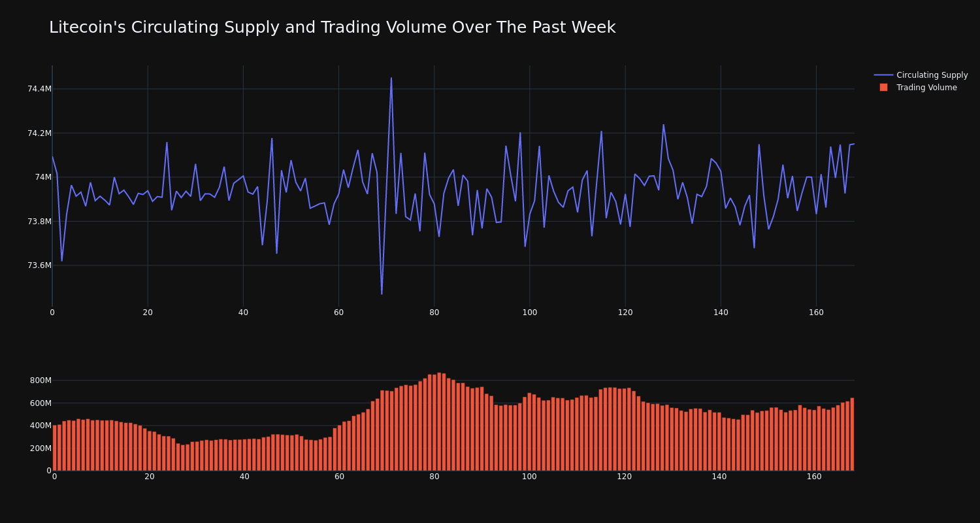Click the highest peak of the supply line
This screenshot has width=980, height=523.
click(391, 78)
